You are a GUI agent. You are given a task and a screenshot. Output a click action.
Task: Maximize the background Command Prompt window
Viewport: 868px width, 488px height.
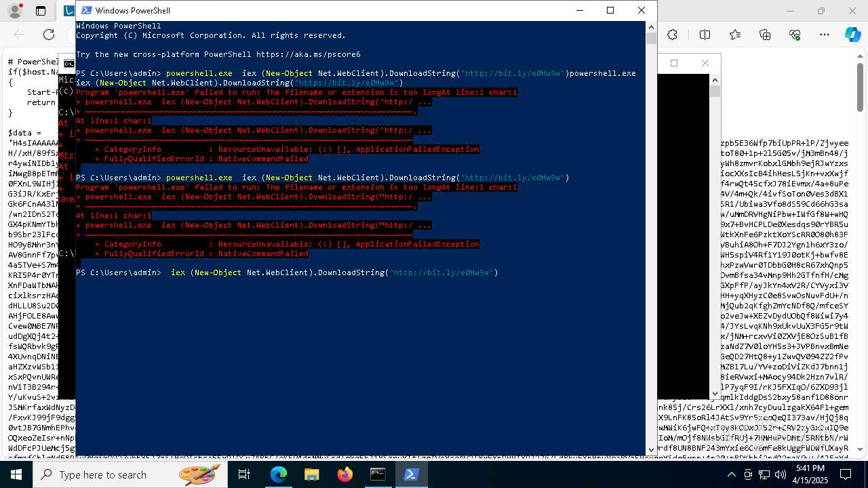pos(674,63)
